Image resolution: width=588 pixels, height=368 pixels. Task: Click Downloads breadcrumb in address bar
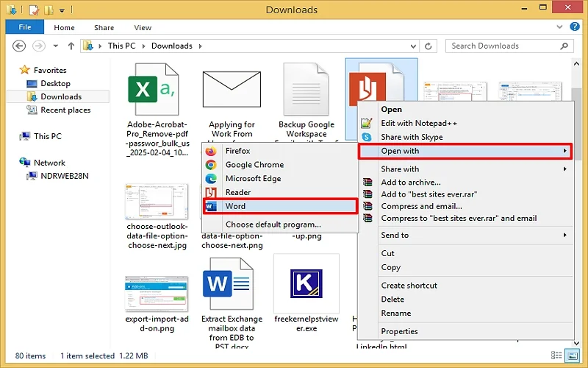(172, 46)
